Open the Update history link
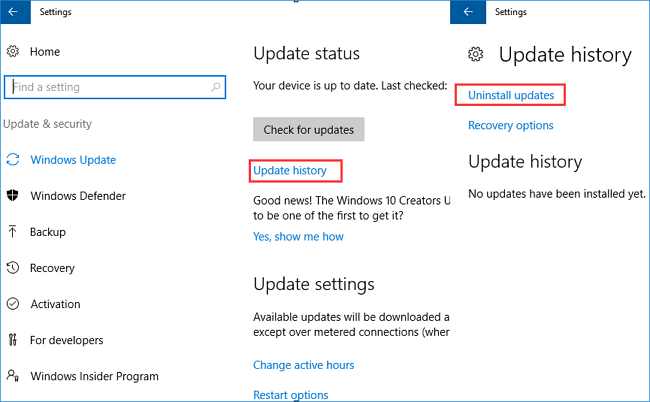650x402 pixels. click(290, 170)
